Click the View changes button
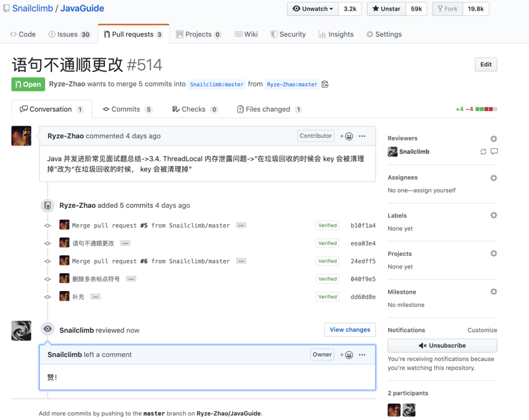The height and width of the screenshot is (420, 529). (349, 329)
